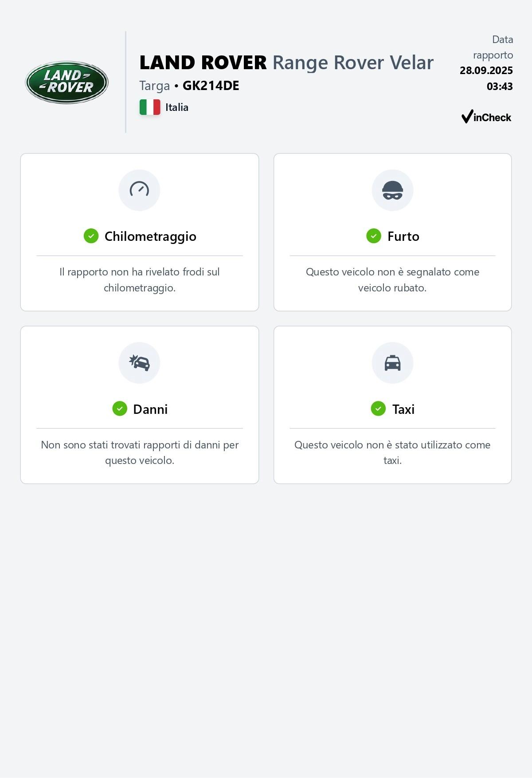Click the VinCheck logo
The width and height of the screenshot is (532, 778).
coord(486,117)
